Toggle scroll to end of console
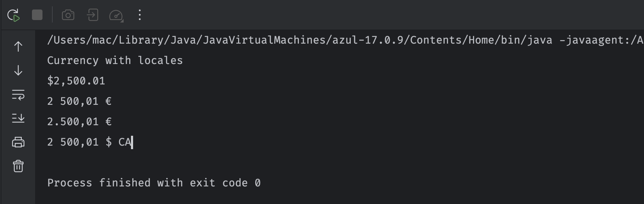 18,118
